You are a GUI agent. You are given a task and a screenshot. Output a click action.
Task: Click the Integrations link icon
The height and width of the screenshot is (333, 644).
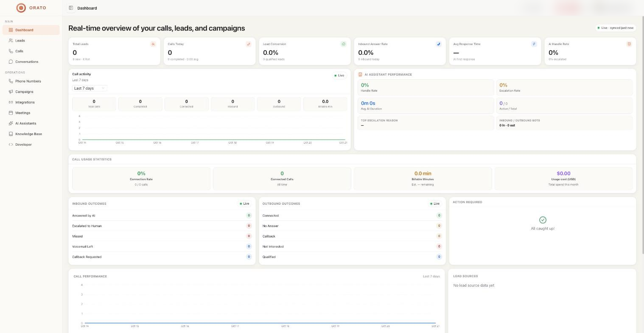point(11,102)
